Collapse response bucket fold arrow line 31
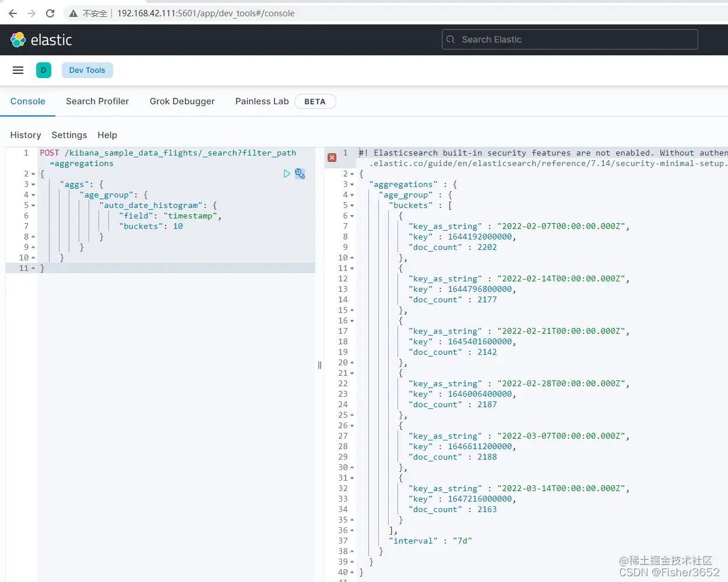Screen dimensions: 728x582 pos(352,478)
